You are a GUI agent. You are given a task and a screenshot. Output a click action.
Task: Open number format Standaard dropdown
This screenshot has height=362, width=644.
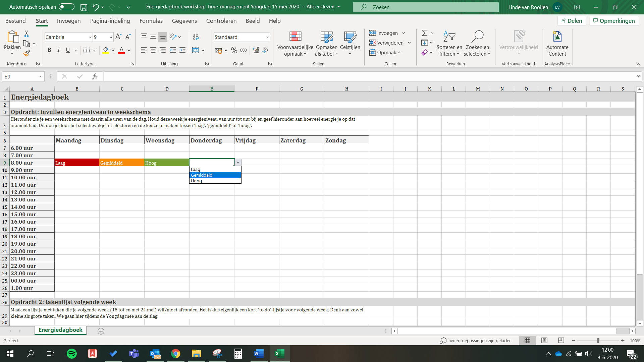click(267, 37)
